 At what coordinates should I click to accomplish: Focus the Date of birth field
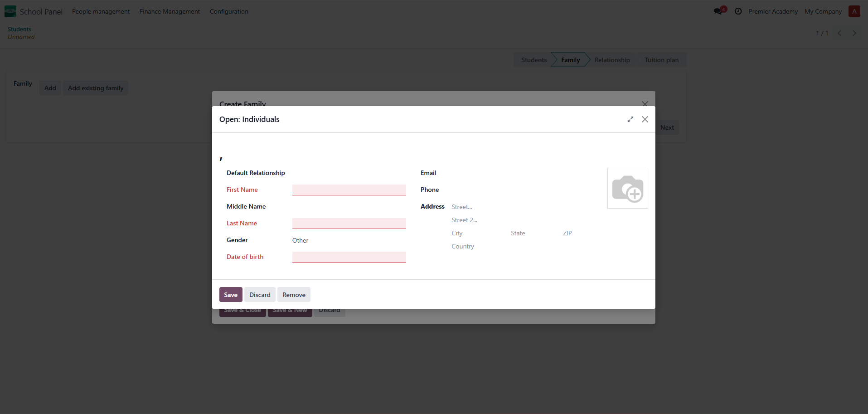(349, 257)
